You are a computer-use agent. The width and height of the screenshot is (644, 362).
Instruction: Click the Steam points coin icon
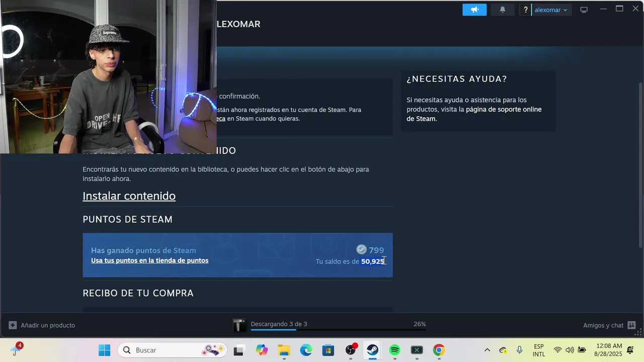click(361, 249)
